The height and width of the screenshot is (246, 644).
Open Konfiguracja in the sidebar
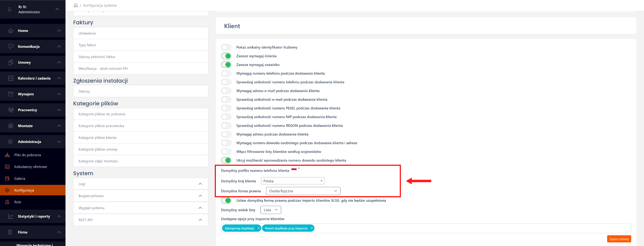(x=24, y=190)
